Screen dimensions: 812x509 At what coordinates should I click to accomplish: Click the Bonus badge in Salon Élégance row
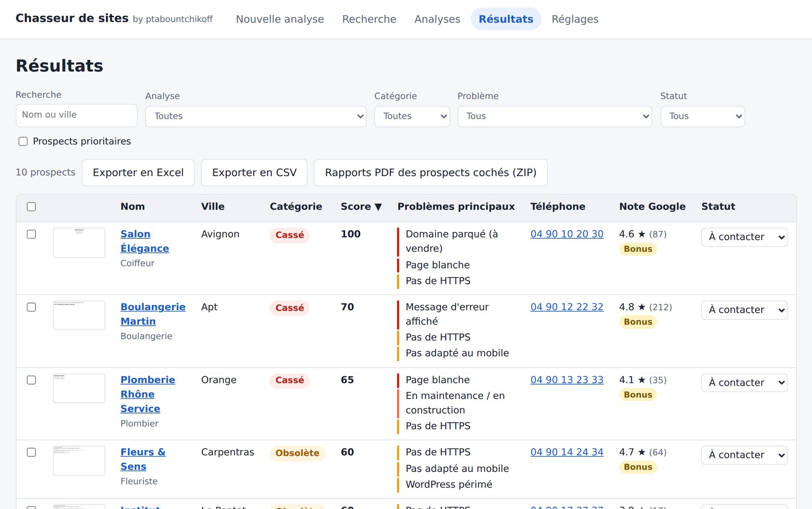[638, 249]
